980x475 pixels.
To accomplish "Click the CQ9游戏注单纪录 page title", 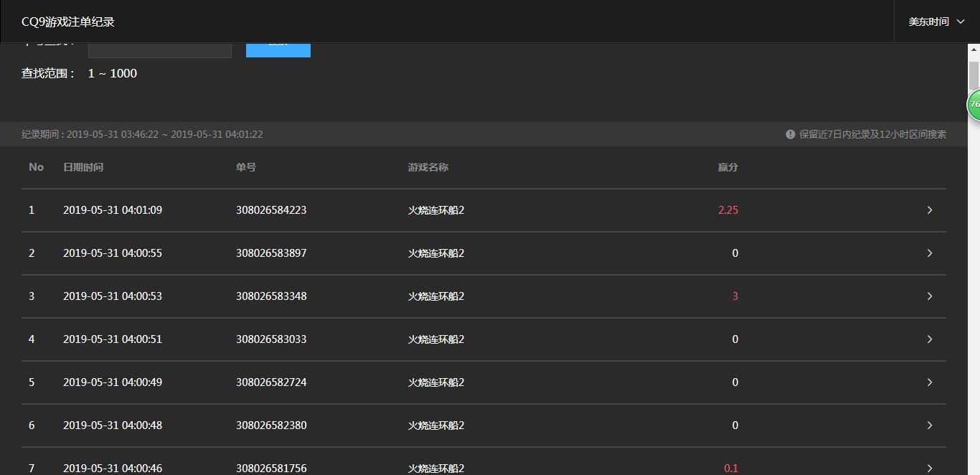I will pyautogui.click(x=68, y=22).
